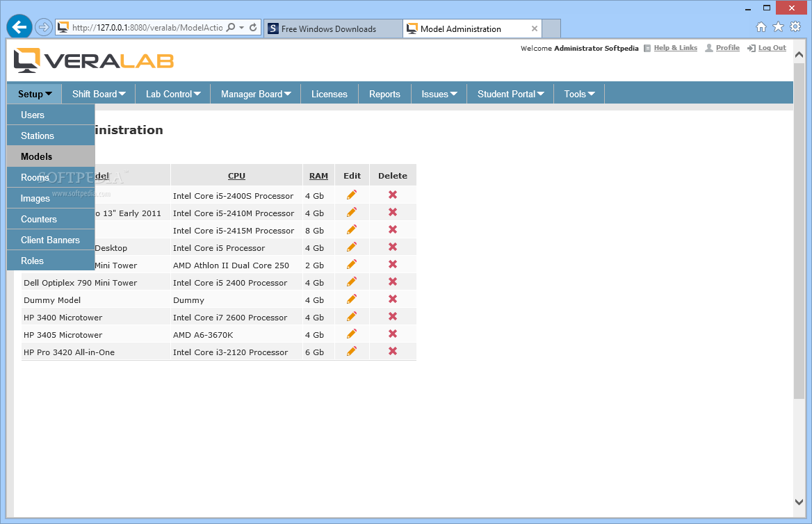812x524 pixels.
Task: Edit the AMD Athlon II Dual Core row
Action: tap(352, 264)
